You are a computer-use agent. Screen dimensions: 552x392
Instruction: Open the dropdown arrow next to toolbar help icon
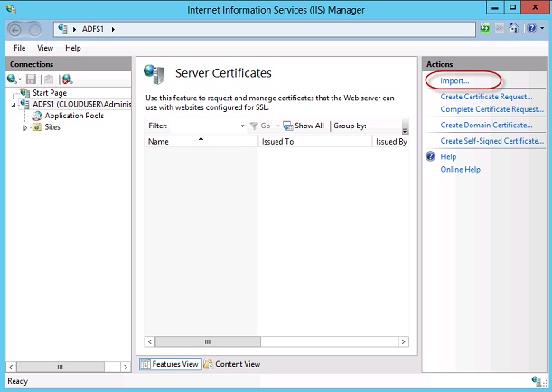coord(542,28)
